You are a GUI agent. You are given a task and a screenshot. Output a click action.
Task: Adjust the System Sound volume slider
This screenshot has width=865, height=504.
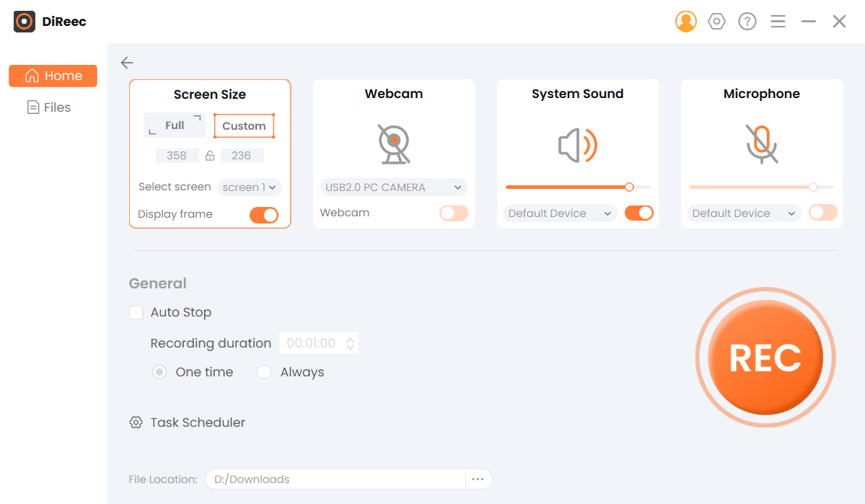pos(628,187)
